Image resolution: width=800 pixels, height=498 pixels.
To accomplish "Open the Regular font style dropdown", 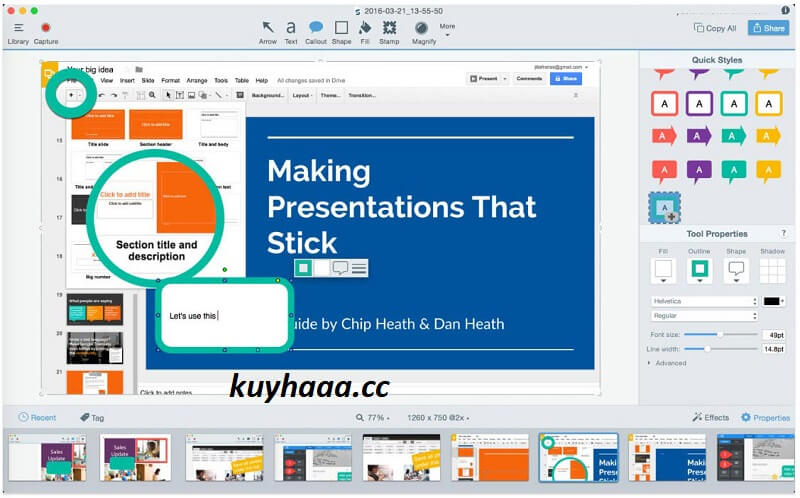I will click(x=705, y=316).
